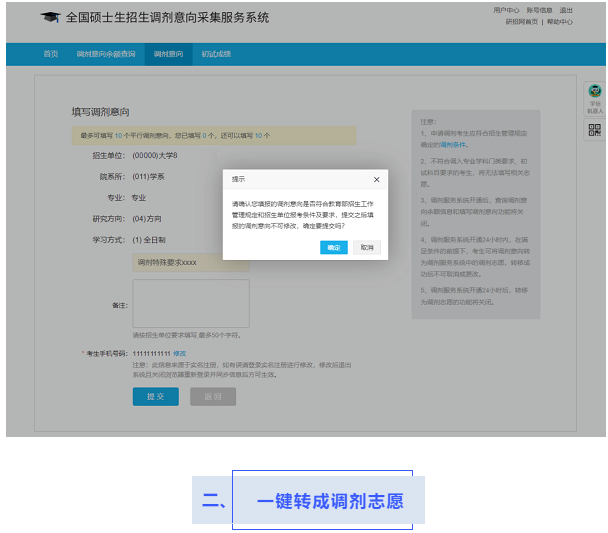Open the 调剂条件 link in notes
The height and width of the screenshot is (533, 608).
[x=453, y=144]
